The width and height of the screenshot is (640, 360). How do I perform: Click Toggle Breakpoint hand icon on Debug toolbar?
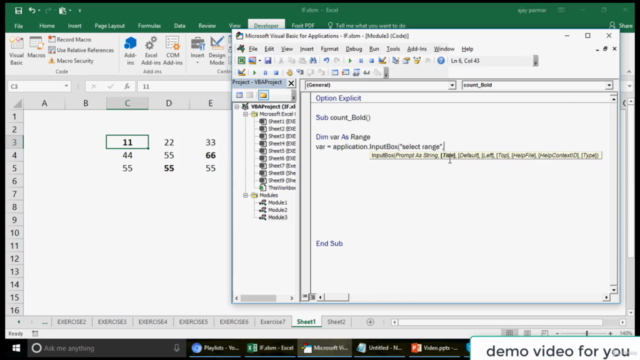[289, 73]
